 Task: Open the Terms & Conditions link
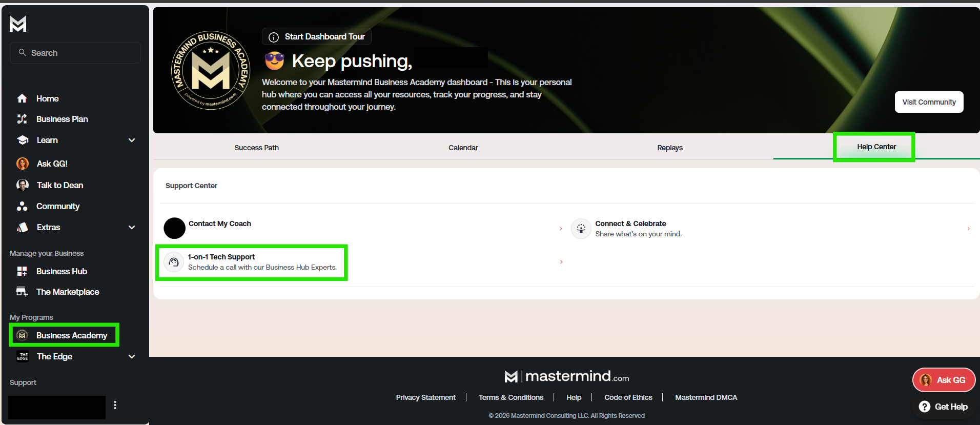[x=511, y=397]
